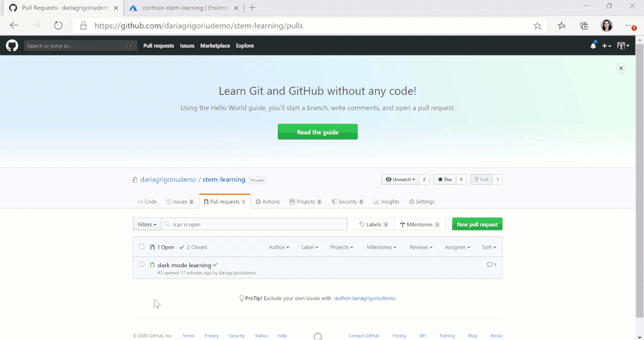Click the GitHub search or jump field
Viewport: 644px width, 340px height.
(80, 46)
